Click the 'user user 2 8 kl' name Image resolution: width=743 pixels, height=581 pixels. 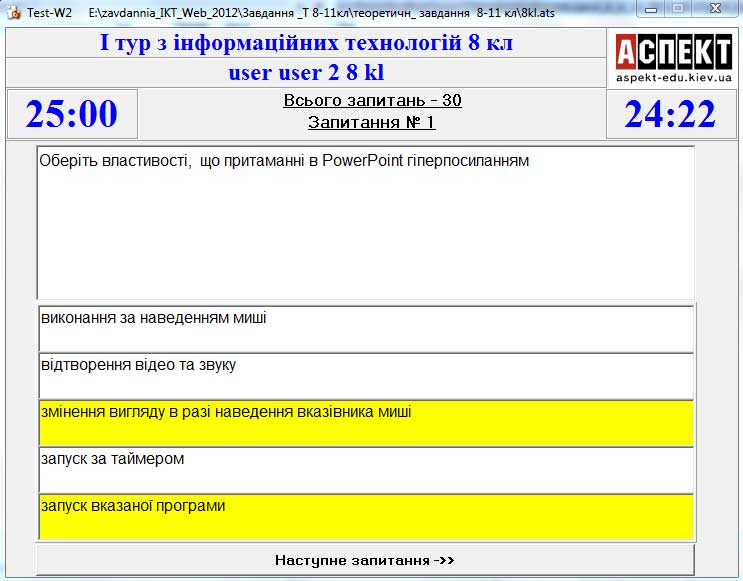[306, 73]
